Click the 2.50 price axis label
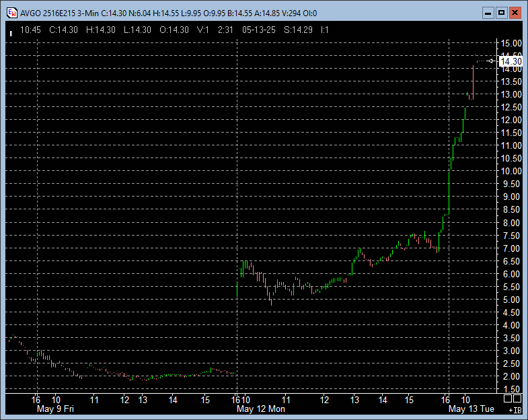528x420 pixels. pyautogui.click(x=513, y=363)
